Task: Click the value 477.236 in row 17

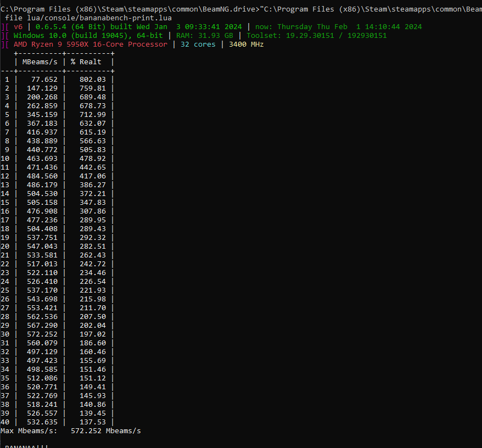Action: pyautogui.click(x=42, y=220)
